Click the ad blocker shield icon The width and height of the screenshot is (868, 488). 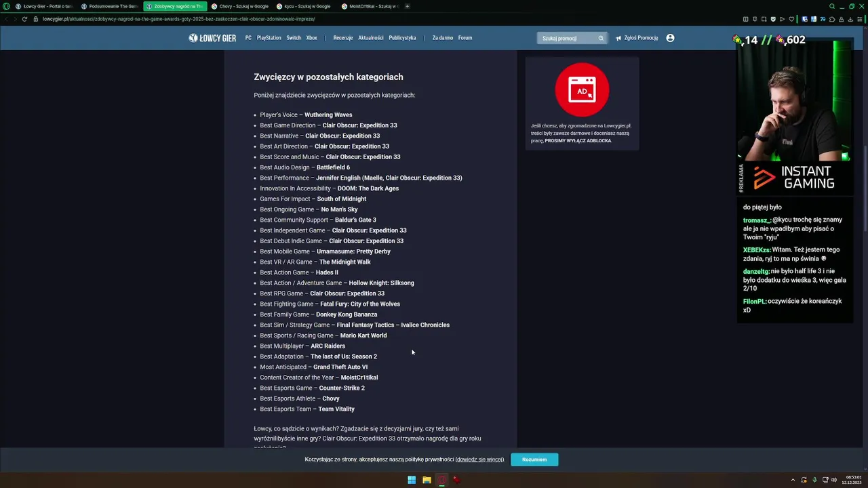pos(773,19)
